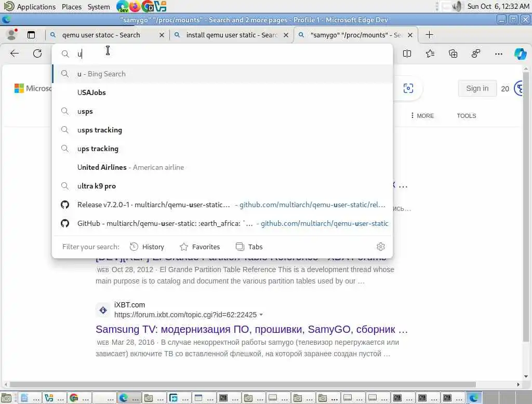Select the "samygo" "/proc/mounts" tab

point(355,35)
